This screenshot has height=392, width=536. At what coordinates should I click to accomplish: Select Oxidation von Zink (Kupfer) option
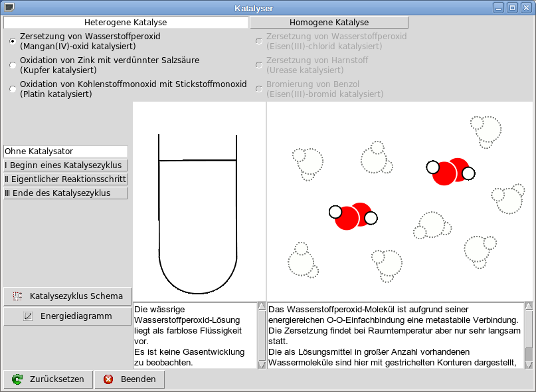[x=13, y=65]
